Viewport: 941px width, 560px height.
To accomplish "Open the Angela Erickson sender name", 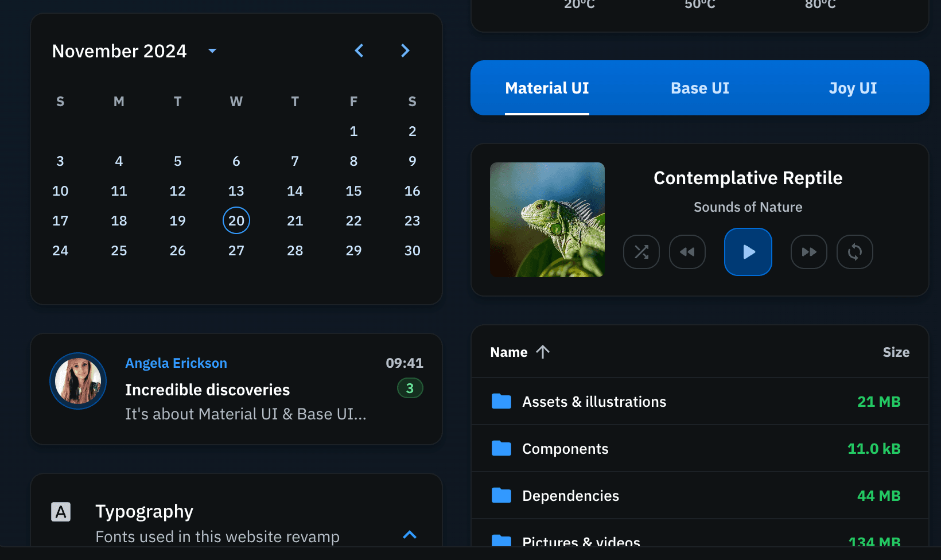I will [176, 363].
